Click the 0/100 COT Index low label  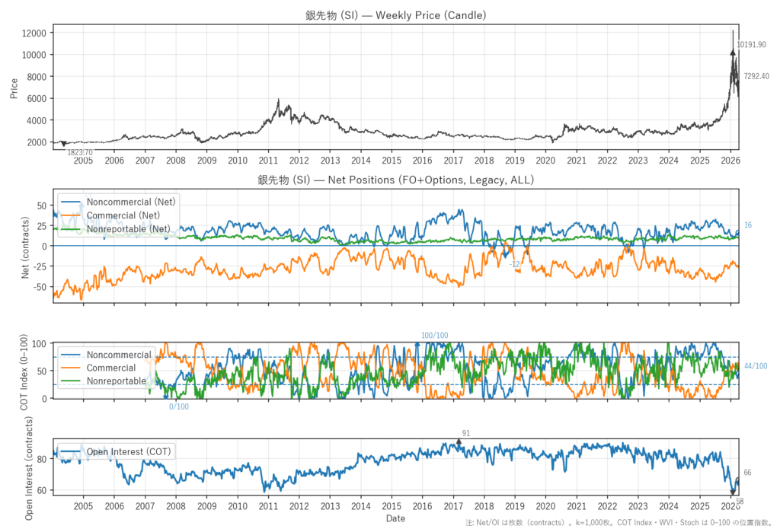point(179,406)
